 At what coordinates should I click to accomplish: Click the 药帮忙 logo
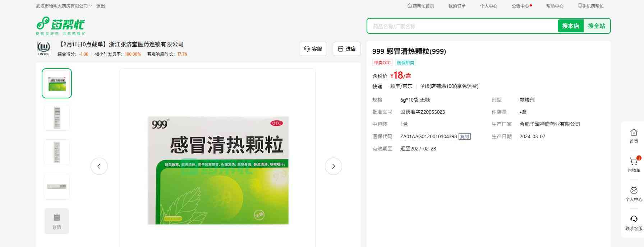pyautogui.click(x=61, y=25)
